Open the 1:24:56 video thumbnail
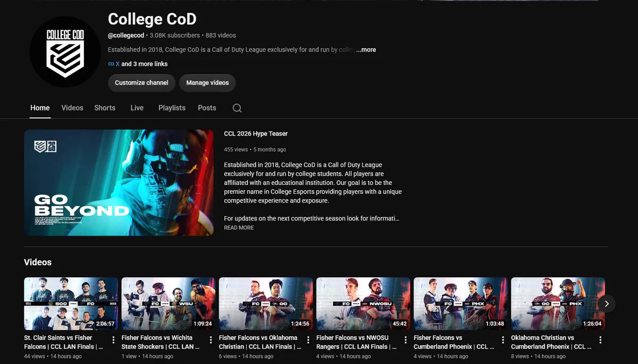This screenshot has height=364, width=638. pos(266,303)
